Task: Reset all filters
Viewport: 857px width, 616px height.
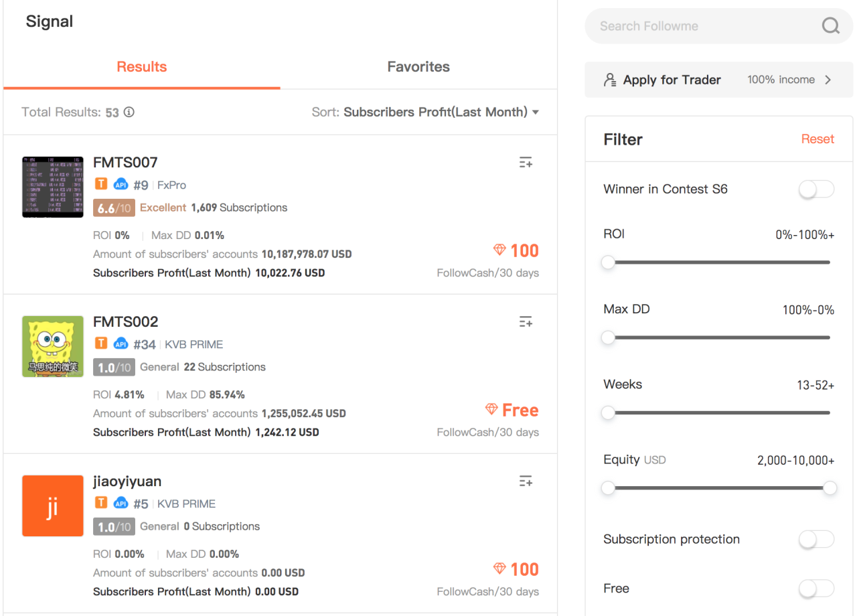Action: coord(817,139)
